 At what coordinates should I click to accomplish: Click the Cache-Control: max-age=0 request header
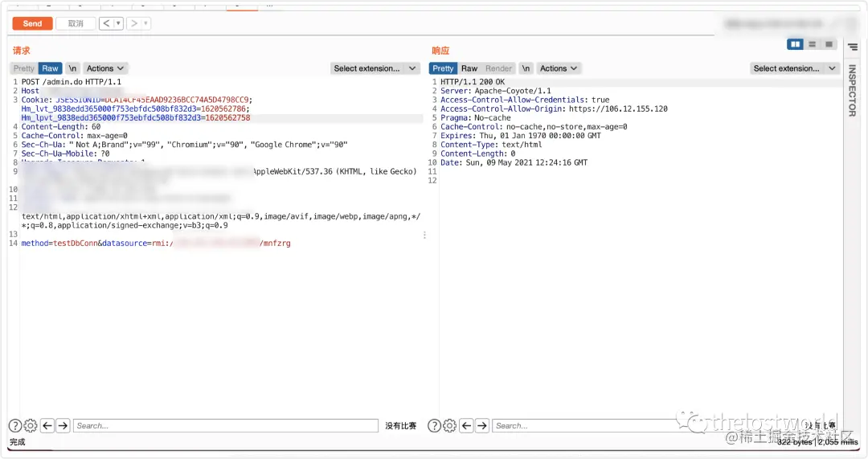[74, 136]
